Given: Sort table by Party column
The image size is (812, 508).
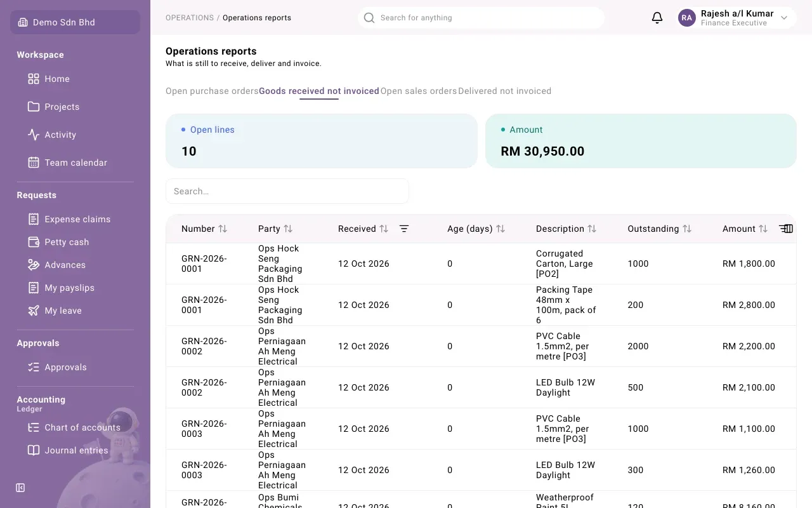Looking at the screenshot, I should [288, 229].
